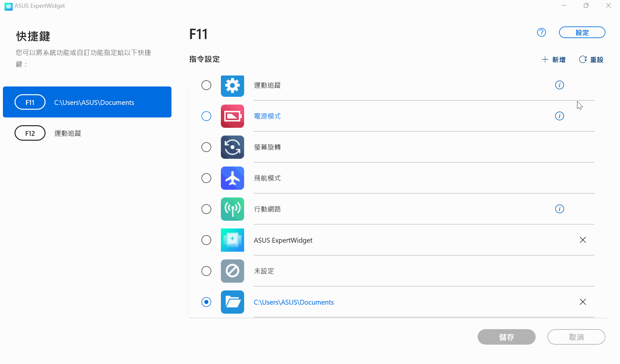This screenshot has width=620, height=364.
Task: Select the 飛航模式 radio button
Action: (206, 178)
